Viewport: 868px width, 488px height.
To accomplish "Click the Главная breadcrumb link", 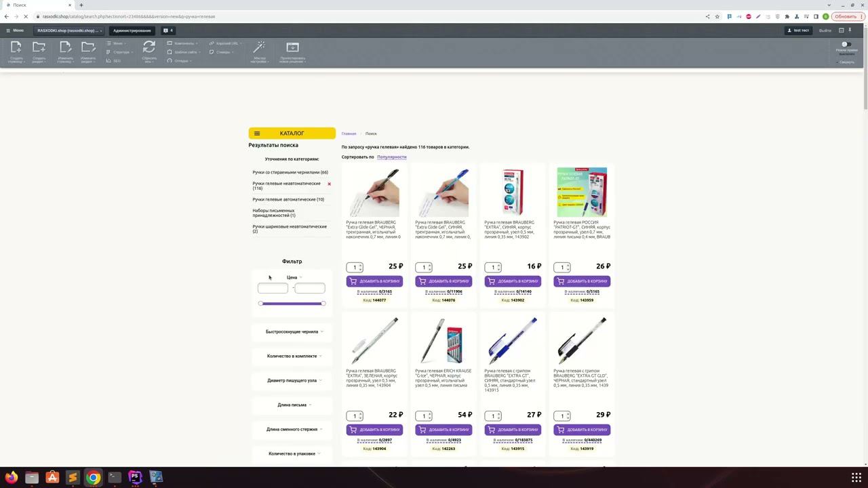I will tap(349, 134).
